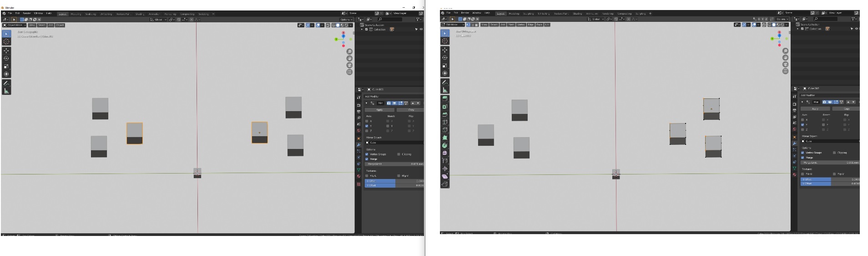The height and width of the screenshot is (256, 868).
Task: Select Knife tool in right Blender window
Action: (445, 129)
